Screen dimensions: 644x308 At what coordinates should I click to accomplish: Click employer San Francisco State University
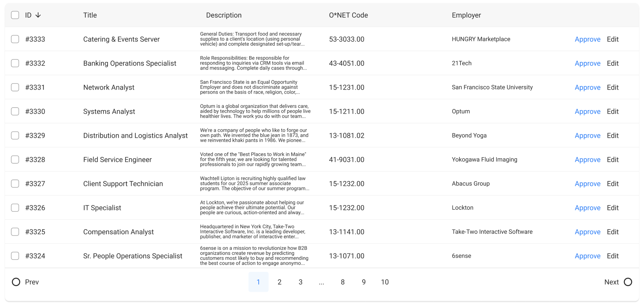click(x=492, y=87)
